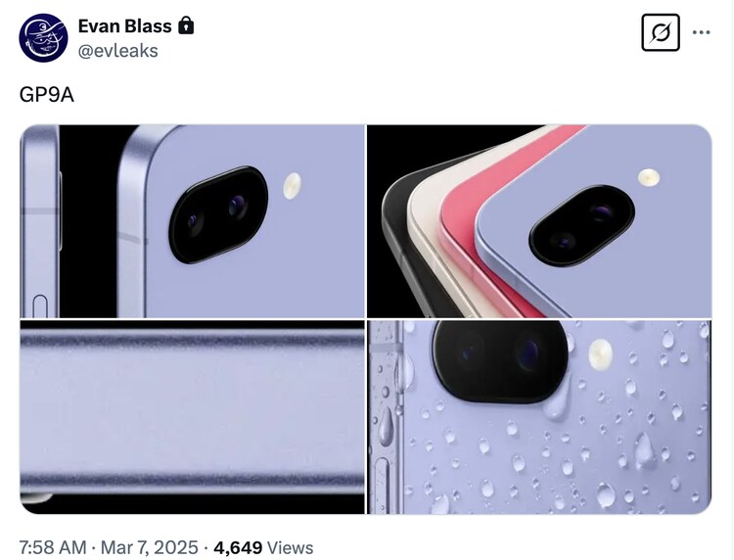Click the camera bar in the first photo

click(x=218, y=214)
